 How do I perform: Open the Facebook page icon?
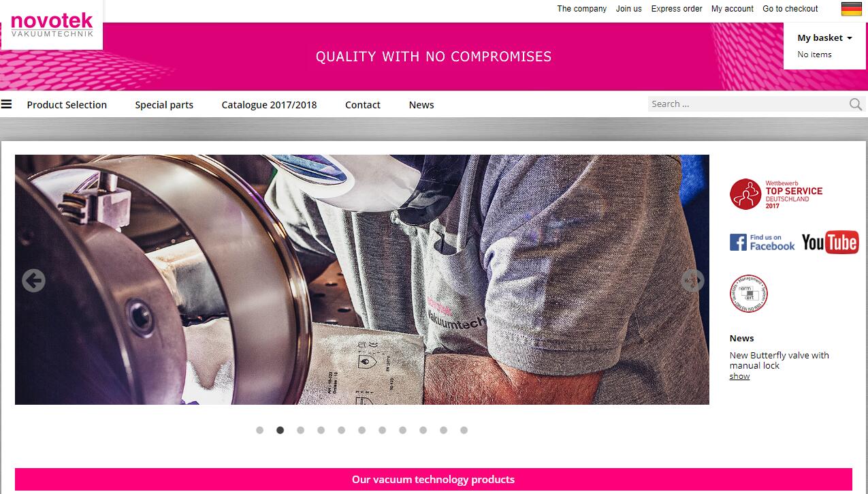point(762,243)
